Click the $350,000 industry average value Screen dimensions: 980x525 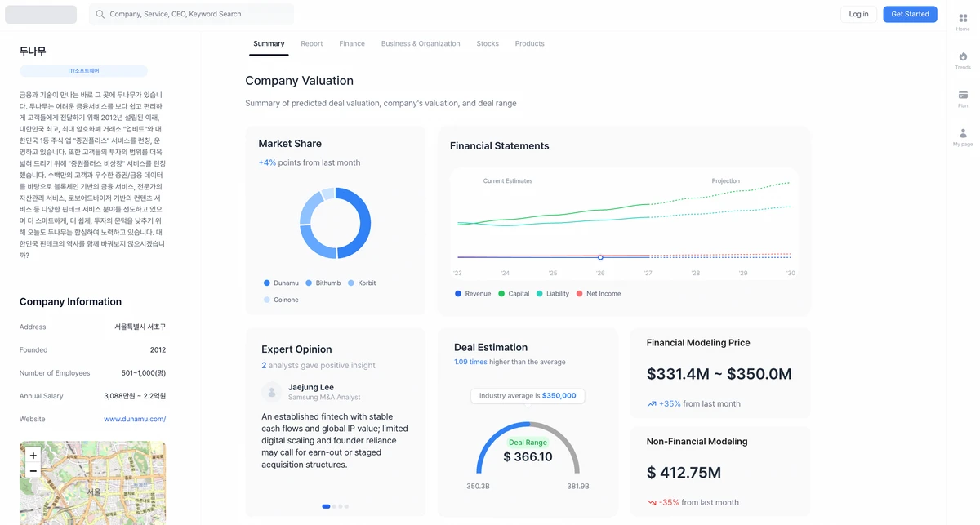click(559, 395)
